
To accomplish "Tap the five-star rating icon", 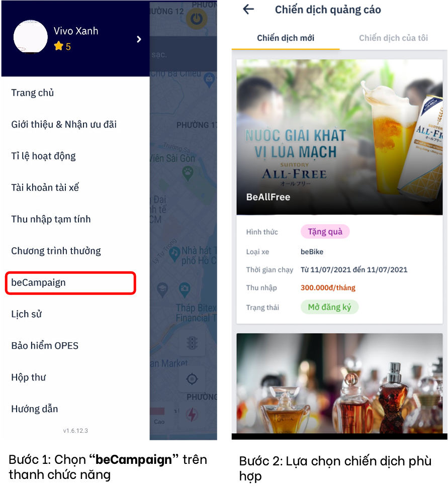I will 58,46.
